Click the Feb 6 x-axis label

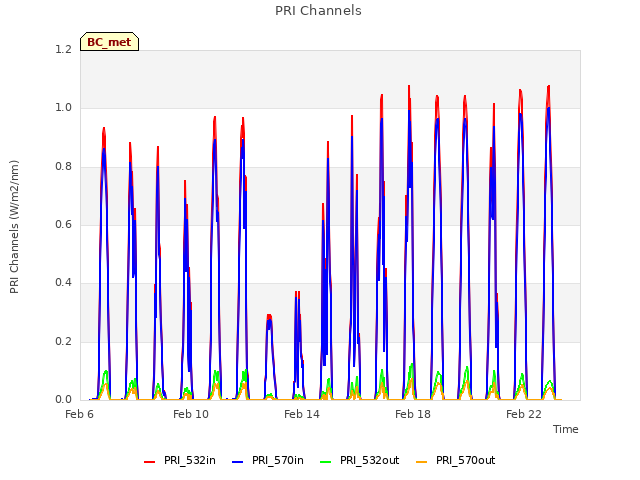point(80,414)
